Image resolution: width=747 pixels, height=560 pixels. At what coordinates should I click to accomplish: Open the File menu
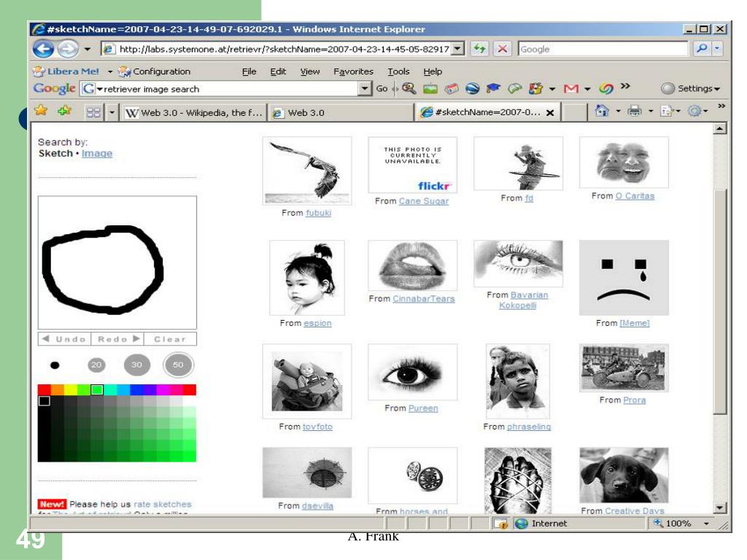pos(249,71)
